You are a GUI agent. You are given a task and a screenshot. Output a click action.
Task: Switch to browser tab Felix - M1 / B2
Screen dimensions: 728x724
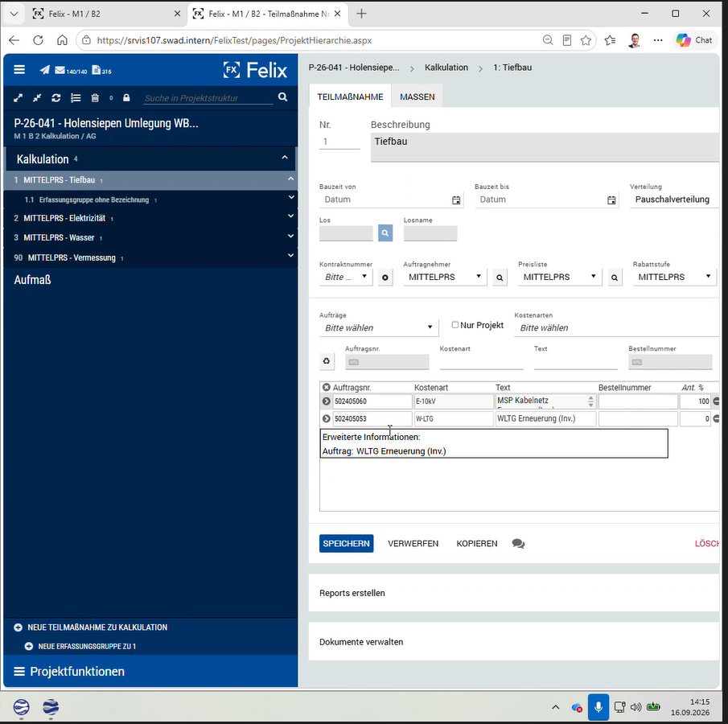pyautogui.click(x=107, y=14)
